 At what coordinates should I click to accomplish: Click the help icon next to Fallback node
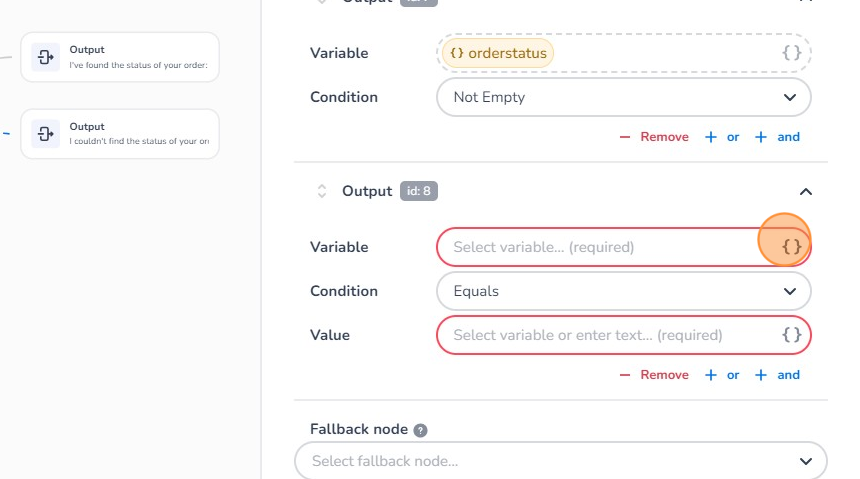(421, 430)
